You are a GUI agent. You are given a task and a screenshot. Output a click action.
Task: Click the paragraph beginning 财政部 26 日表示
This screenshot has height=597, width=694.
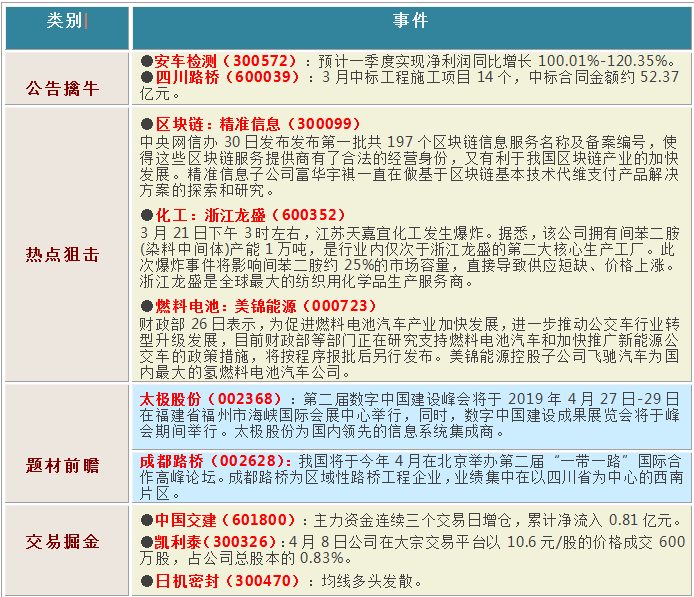(409, 348)
